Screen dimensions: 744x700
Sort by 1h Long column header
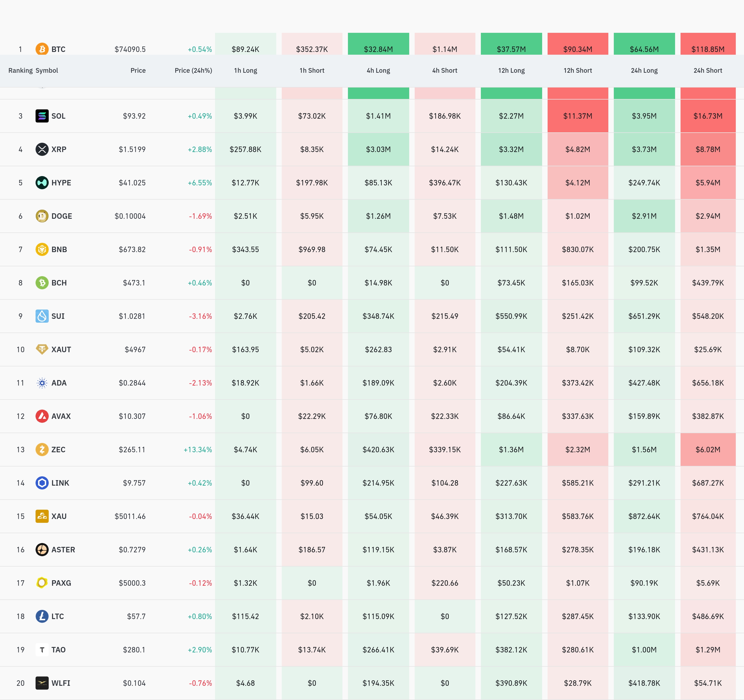246,70
